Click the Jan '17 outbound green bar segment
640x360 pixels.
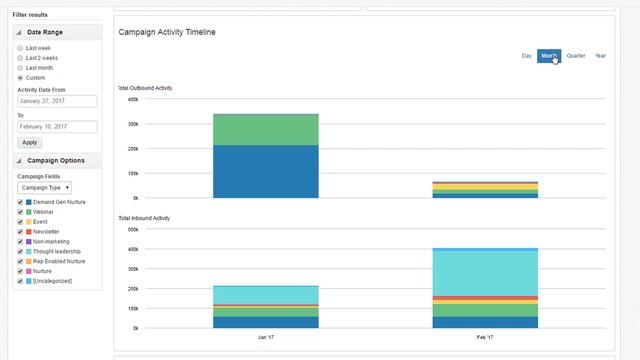(x=266, y=130)
